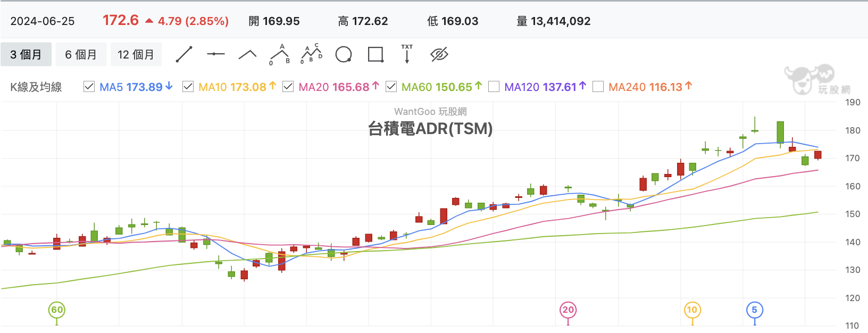The height and width of the screenshot is (333, 868).
Task: Click the yellow 10 MA marker
Action: (x=692, y=310)
